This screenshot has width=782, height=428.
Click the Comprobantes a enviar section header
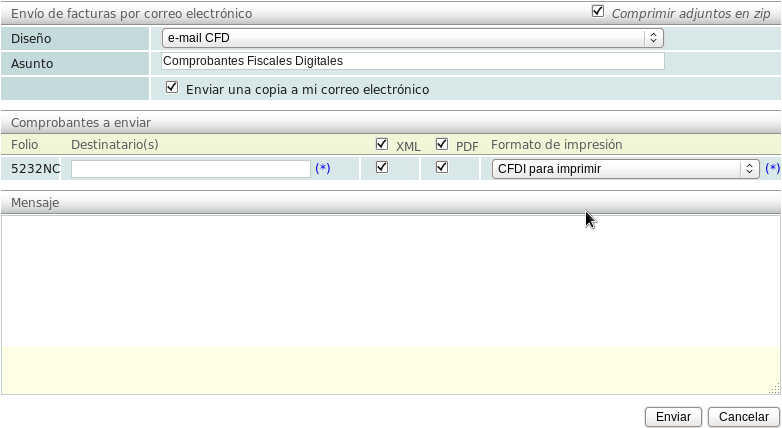(81, 123)
